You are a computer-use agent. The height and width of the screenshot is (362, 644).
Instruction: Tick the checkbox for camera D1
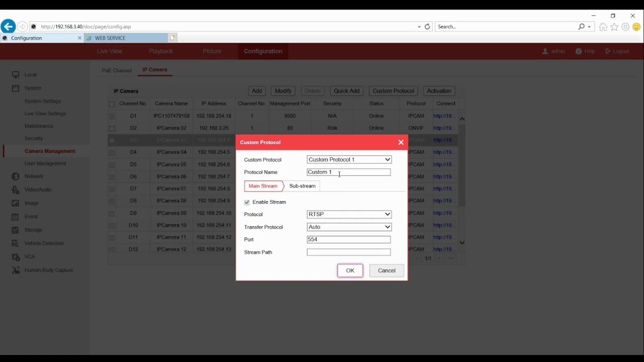click(112, 116)
